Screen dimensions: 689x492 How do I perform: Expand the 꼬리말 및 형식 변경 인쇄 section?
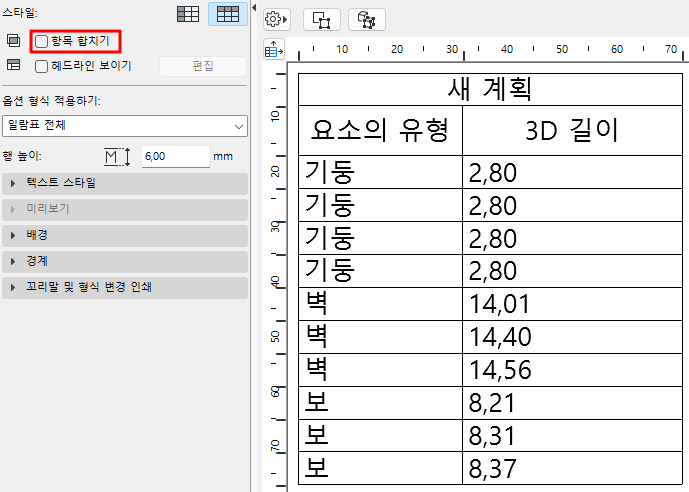tap(125, 287)
